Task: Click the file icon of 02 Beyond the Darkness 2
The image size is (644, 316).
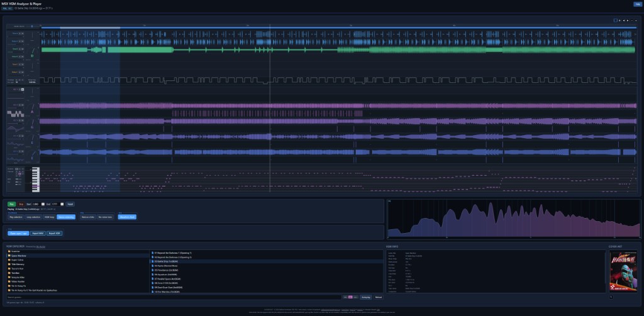Action: tap(152, 257)
